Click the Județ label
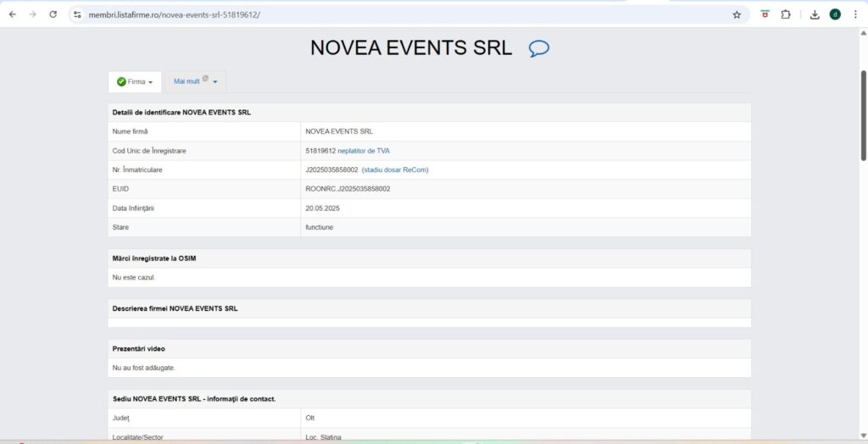 pyautogui.click(x=120, y=418)
